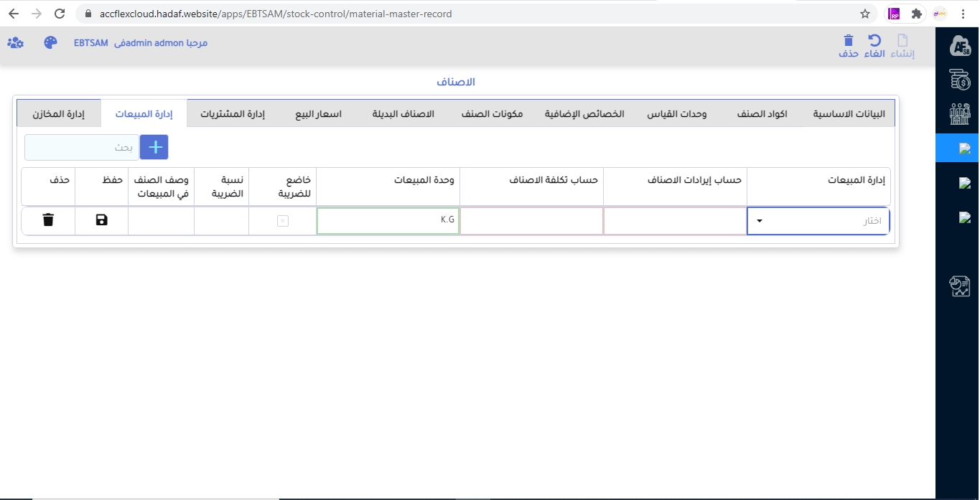Switch to وحدات القياس tab

click(x=677, y=114)
